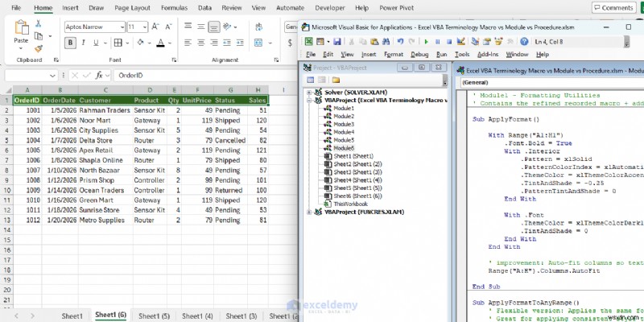This screenshot has height=322, width=644.
Task: Click the Break pause icon in VBA toolbar
Action: point(438,42)
